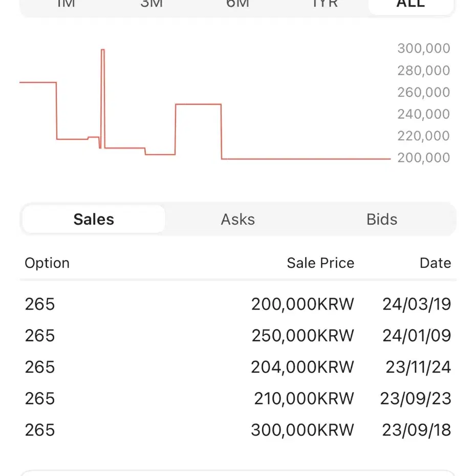Select the ALL time range tab

410,4
